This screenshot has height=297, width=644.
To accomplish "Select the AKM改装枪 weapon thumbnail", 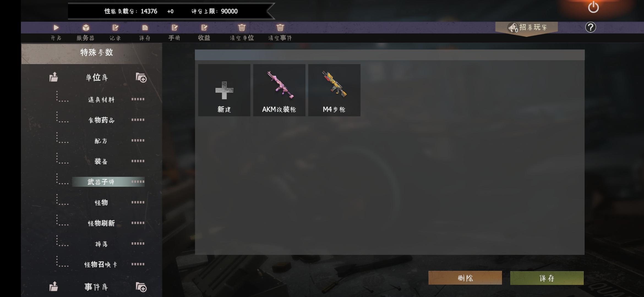I will pyautogui.click(x=279, y=90).
